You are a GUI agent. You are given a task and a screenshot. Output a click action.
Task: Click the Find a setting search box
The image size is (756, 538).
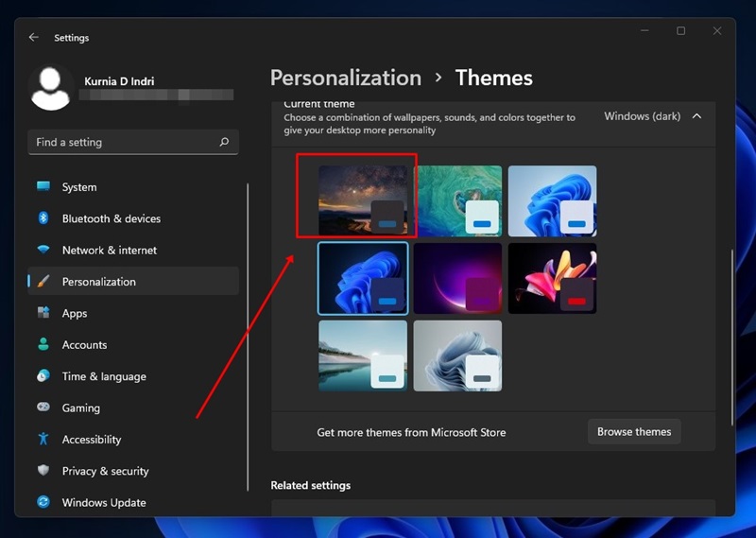133,142
